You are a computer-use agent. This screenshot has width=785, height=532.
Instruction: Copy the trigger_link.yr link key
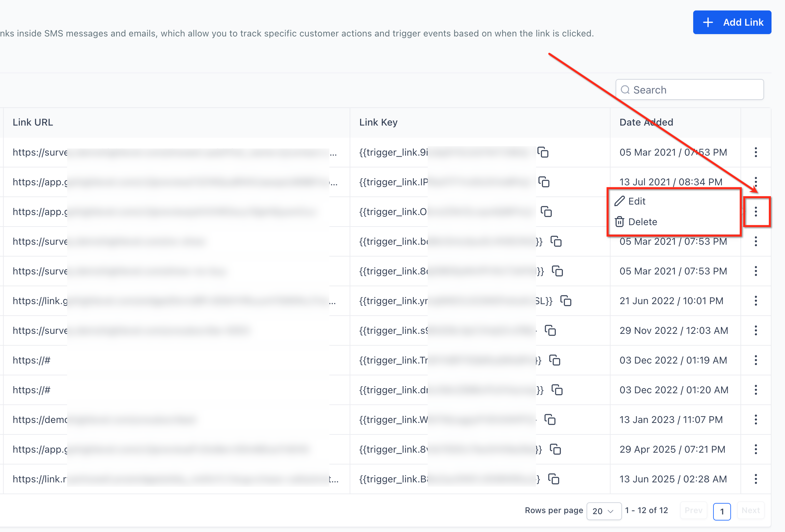(566, 301)
